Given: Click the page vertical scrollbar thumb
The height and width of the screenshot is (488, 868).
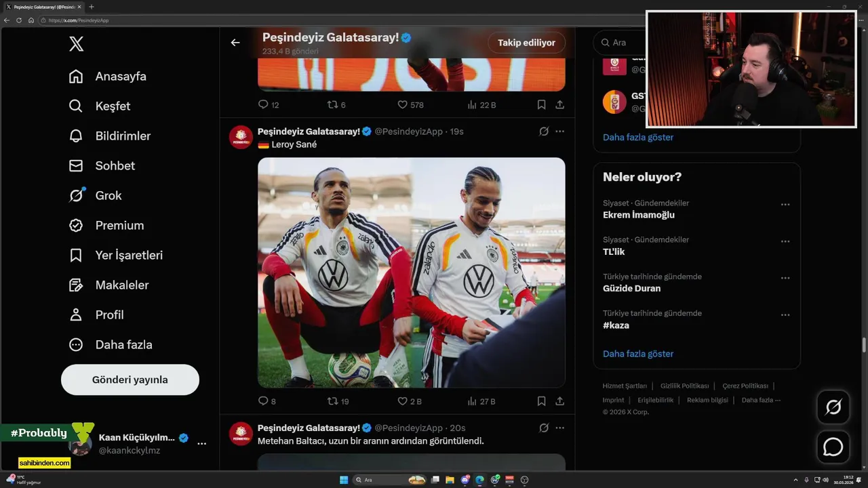Looking at the screenshot, I should click(x=864, y=345).
